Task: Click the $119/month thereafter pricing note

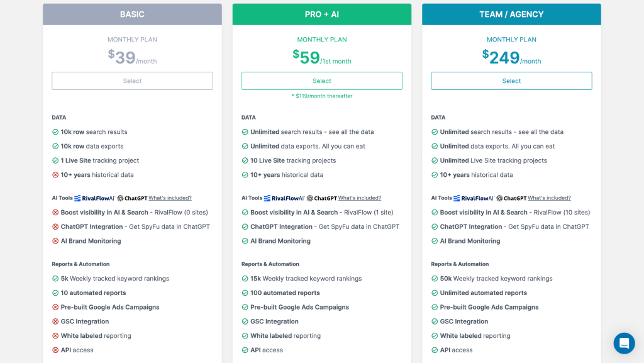Action: tap(321, 97)
